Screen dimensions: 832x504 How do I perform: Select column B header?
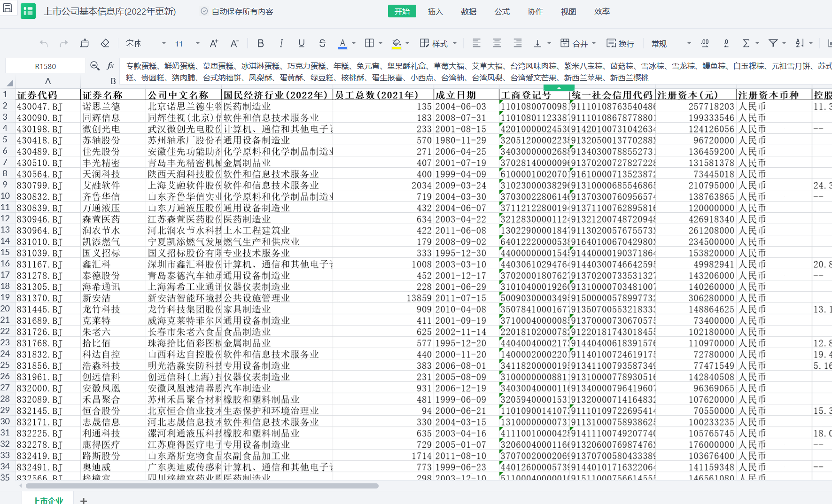click(113, 81)
